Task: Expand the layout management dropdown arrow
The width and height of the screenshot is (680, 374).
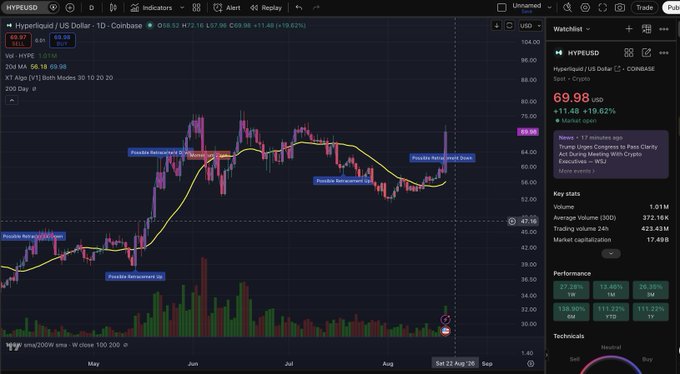Action: pos(549,7)
